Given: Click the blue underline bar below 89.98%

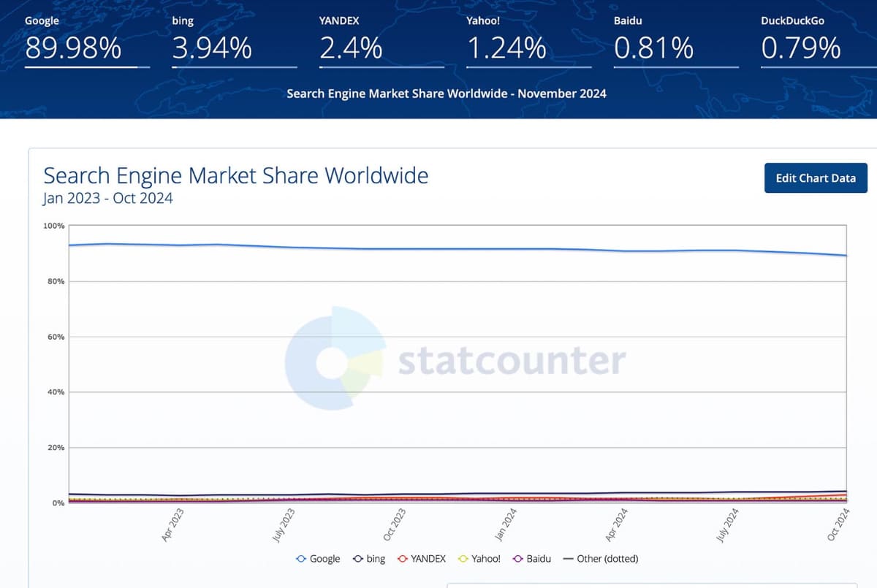Looking at the screenshot, I should click(x=86, y=66).
